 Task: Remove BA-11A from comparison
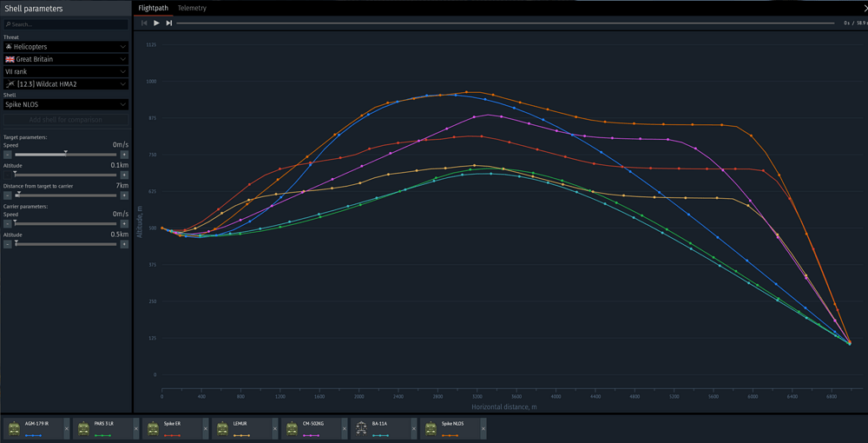coord(413,428)
